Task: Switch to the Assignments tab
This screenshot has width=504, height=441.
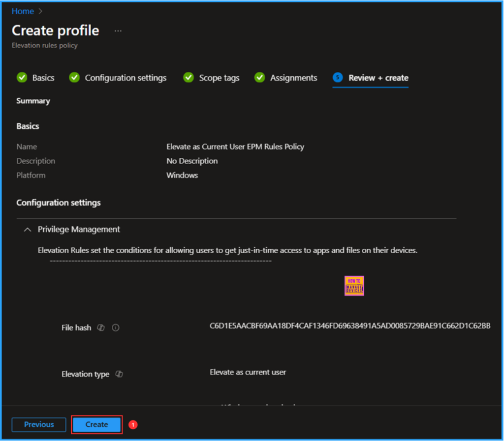Action: coord(293,77)
